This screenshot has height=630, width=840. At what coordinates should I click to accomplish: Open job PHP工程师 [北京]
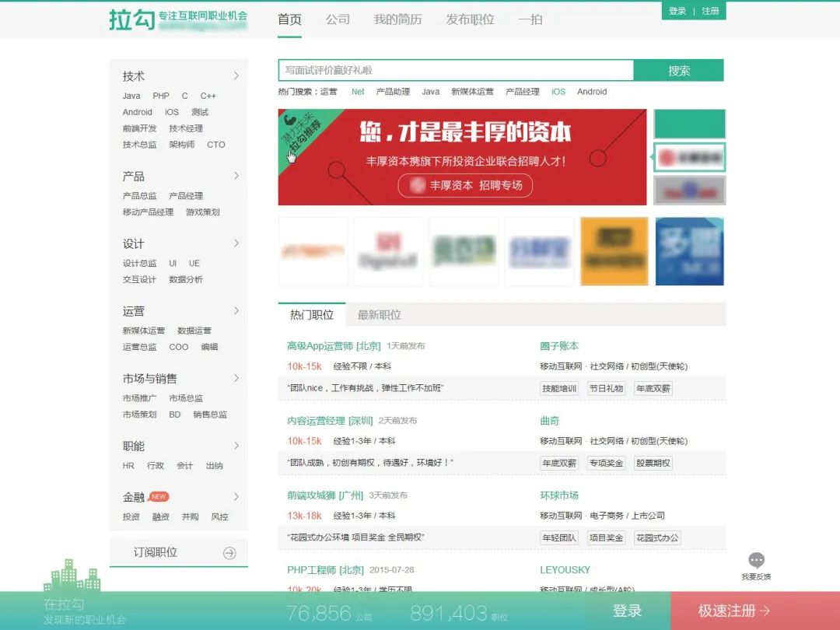point(325,570)
